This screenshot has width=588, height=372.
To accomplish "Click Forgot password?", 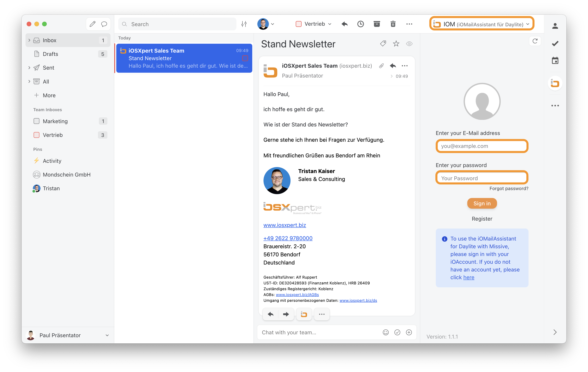I will pyautogui.click(x=509, y=189).
